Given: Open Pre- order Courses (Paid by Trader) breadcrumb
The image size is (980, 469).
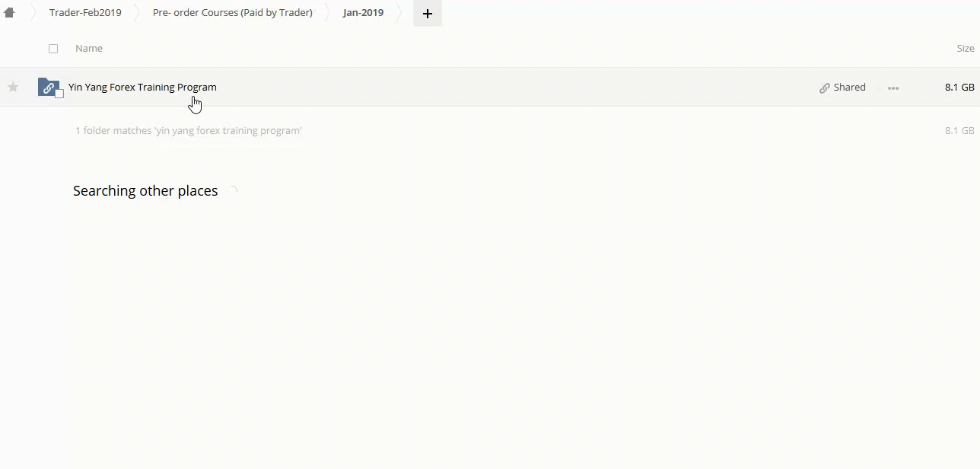Looking at the screenshot, I should [232, 13].
